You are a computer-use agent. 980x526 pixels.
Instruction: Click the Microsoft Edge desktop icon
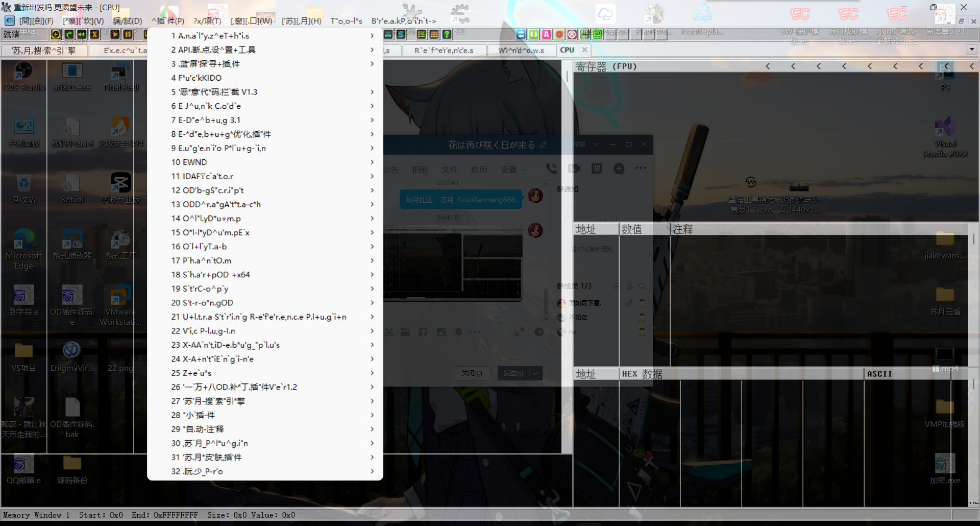coord(23,249)
